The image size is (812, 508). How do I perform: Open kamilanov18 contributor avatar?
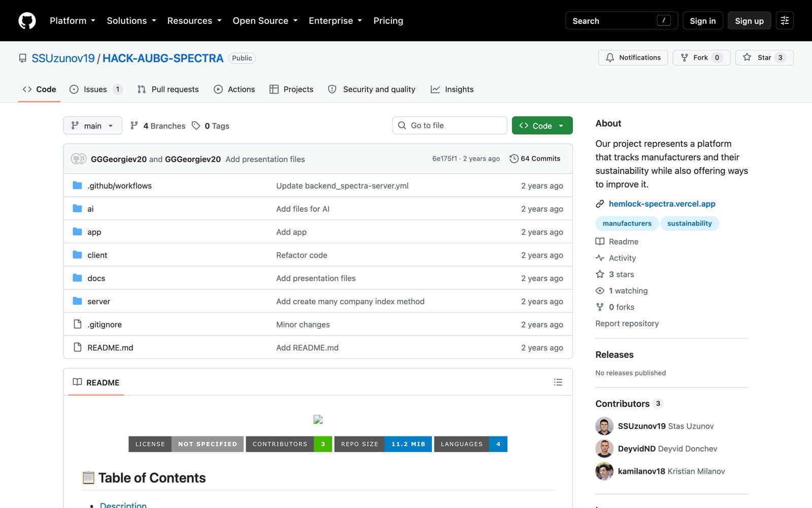[604, 471]
